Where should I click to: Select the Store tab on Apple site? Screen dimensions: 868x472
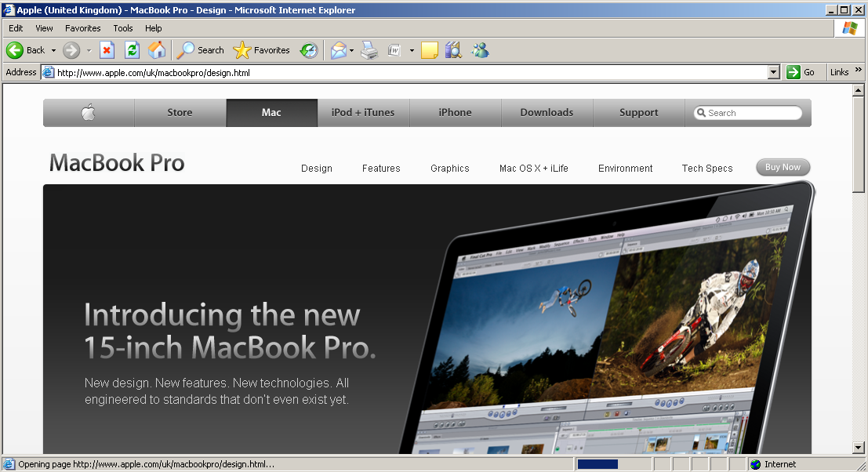coord(180,113)
